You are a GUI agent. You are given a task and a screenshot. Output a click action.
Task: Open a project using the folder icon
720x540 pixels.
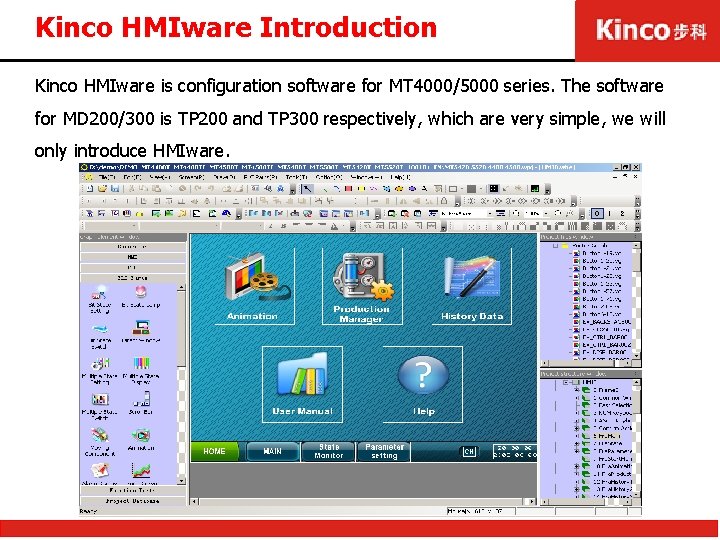pos(102,188)
